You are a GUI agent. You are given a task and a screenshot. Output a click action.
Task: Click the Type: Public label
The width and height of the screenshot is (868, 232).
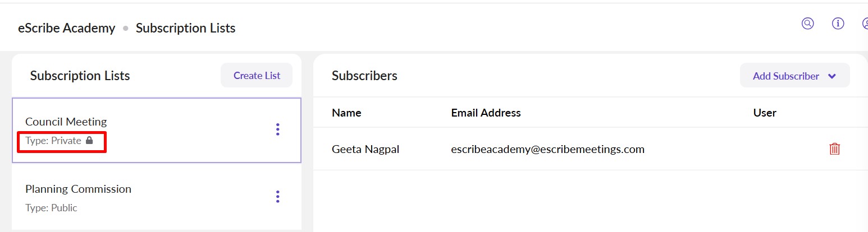coord(51,208)
